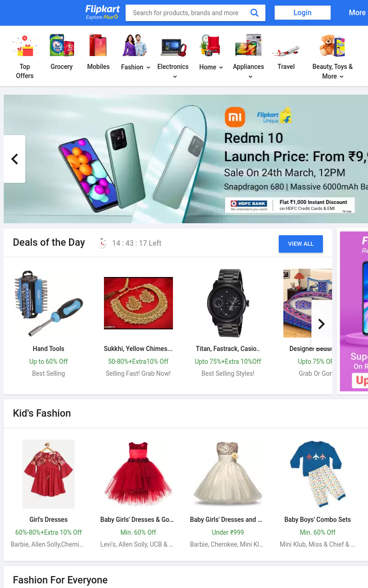Select the Mobiles category icon
368x588 pixels.
point(98,45)
